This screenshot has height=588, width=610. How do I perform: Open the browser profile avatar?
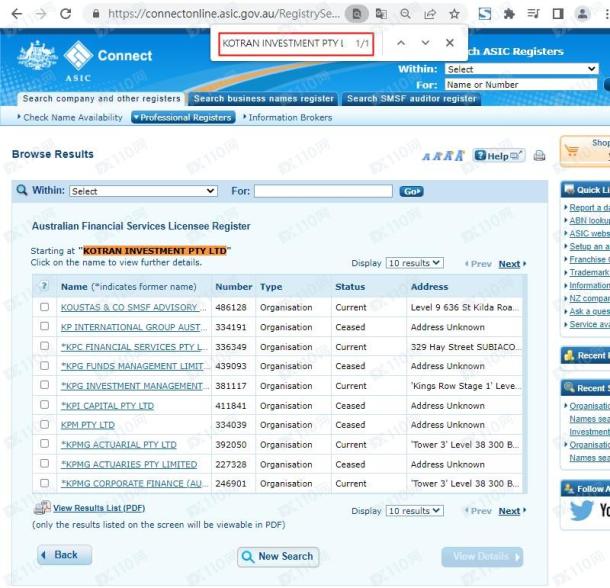(x=582, y=14)
